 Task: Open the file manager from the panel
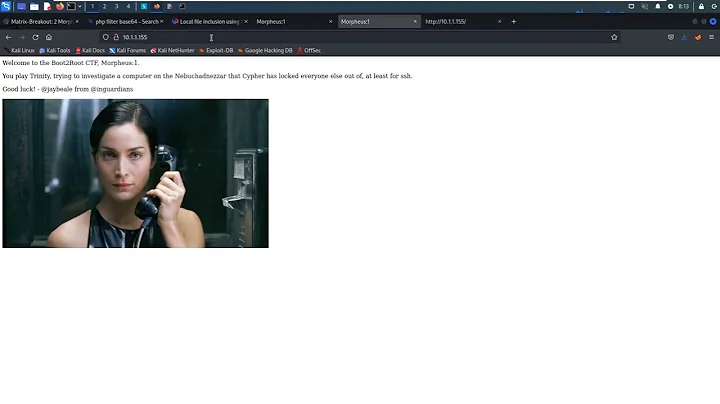tap(34, 6)
